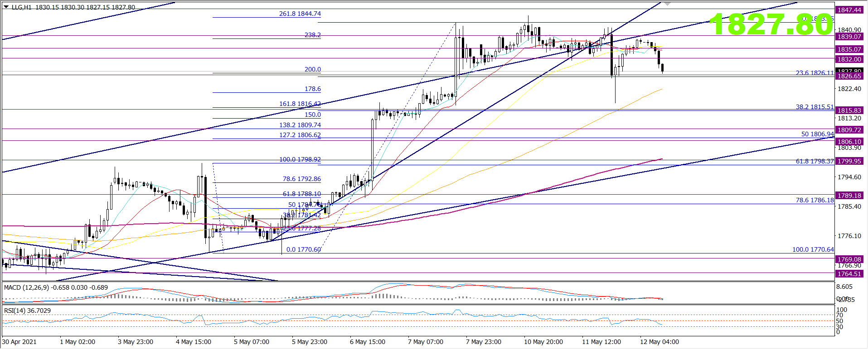Click the 1776.10 price scale value
This screenshot has height=349, width=868.
(x=849, y=236)
